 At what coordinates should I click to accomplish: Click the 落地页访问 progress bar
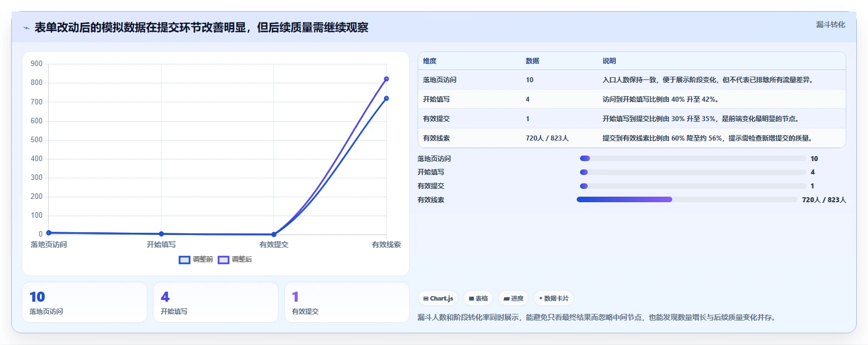pyautogui.click(x=692, y=159)
